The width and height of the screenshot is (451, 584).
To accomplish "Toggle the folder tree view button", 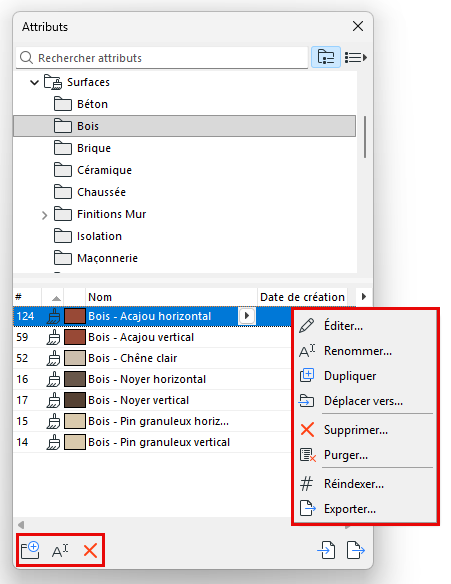I will 326,57.
